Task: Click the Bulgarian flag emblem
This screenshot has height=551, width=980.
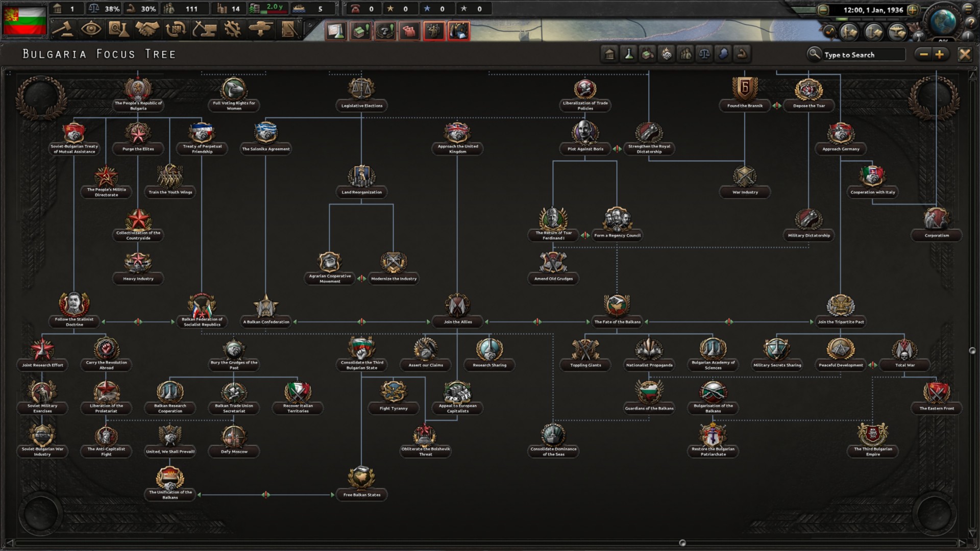Action: [24, 20]
